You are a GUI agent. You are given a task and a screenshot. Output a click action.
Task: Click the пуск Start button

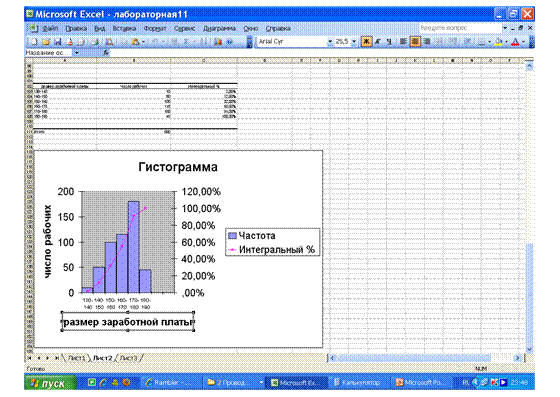tap(50, 383)
